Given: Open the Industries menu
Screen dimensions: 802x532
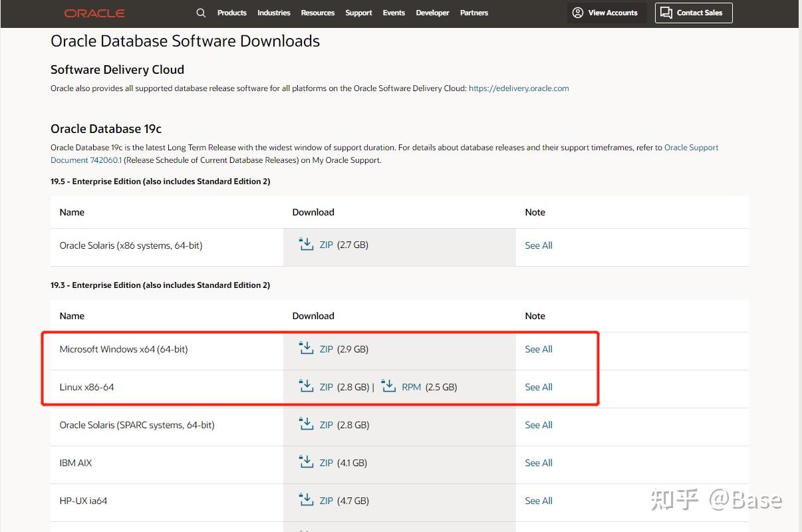Looking at the screenshot, I should 274,13.
